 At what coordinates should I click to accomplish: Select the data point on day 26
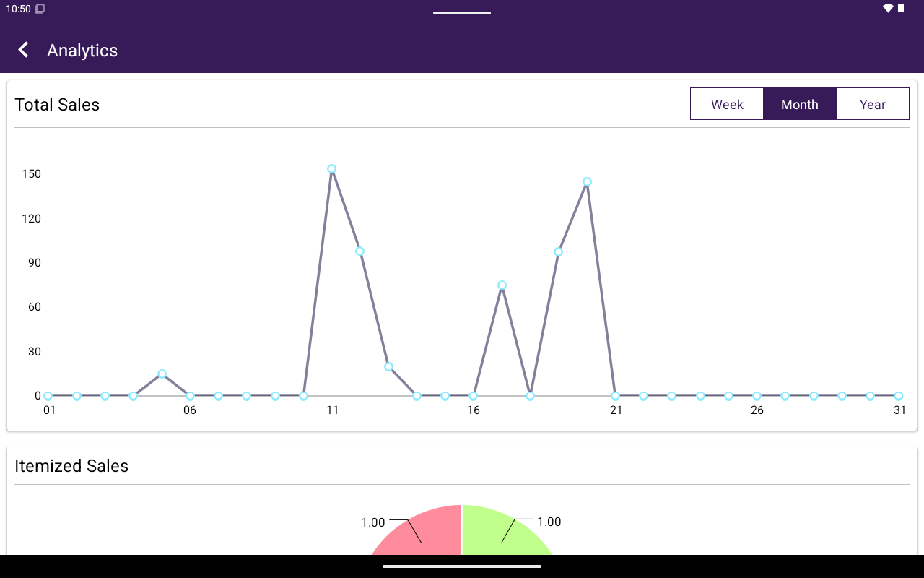point(757,395)
